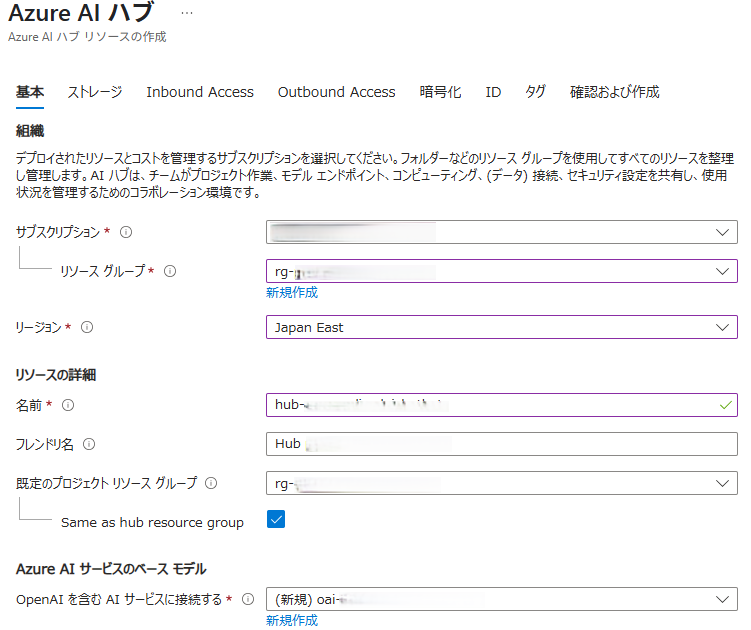The image size is (751, 630).
Task: Show info tooltip for サブスクリプション
Action: tap(126, 232)
